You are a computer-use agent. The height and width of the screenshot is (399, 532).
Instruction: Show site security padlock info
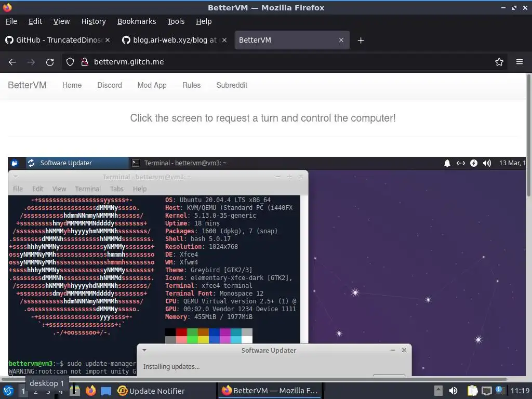85,62
